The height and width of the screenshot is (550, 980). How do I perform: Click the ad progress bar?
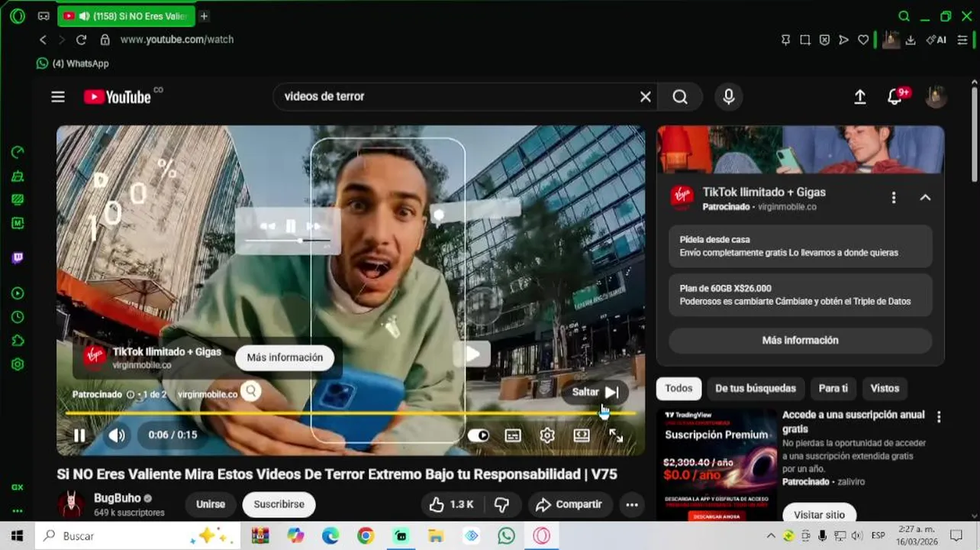pyautogui.click(x=350, y=414)
